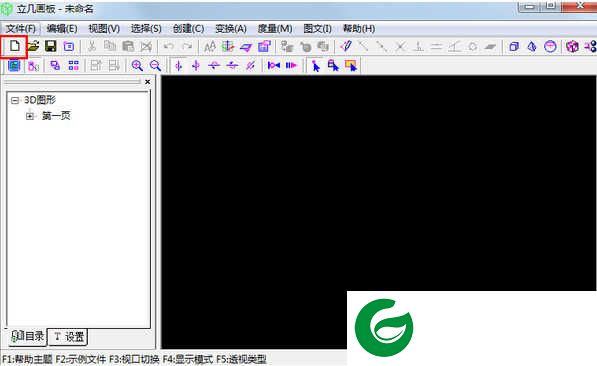The width and height of the screenshot is (597, 366).
Task: Create a sphere with the circle icon
Action: [550, 46]
